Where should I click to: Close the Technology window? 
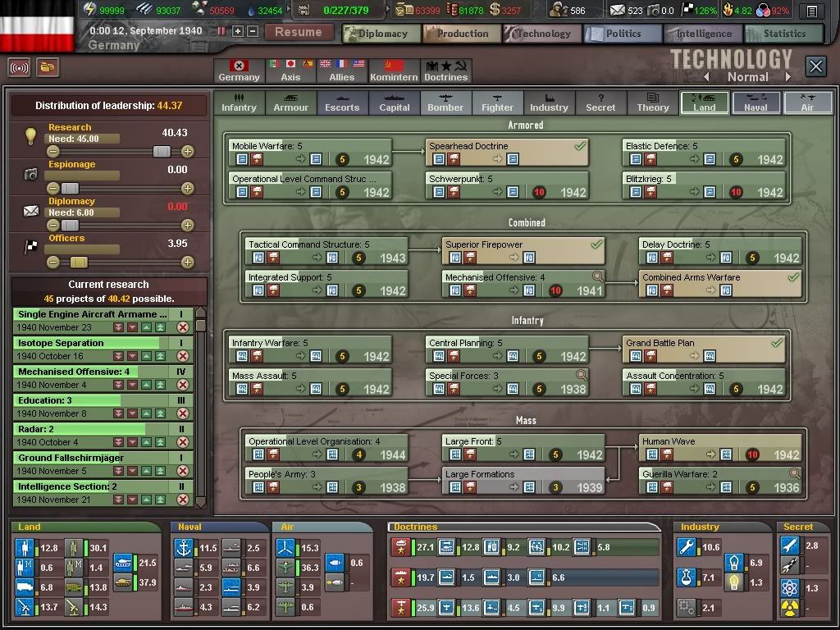[816, 67]
